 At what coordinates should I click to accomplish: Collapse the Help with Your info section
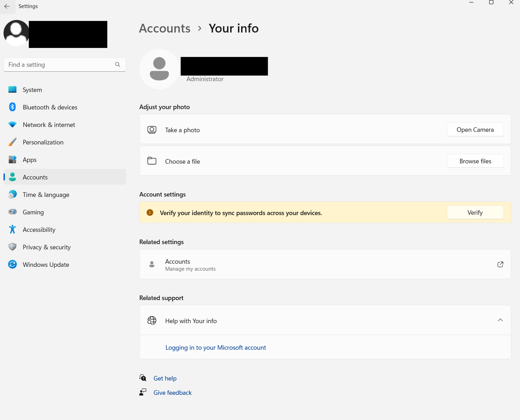pos(500,320)
